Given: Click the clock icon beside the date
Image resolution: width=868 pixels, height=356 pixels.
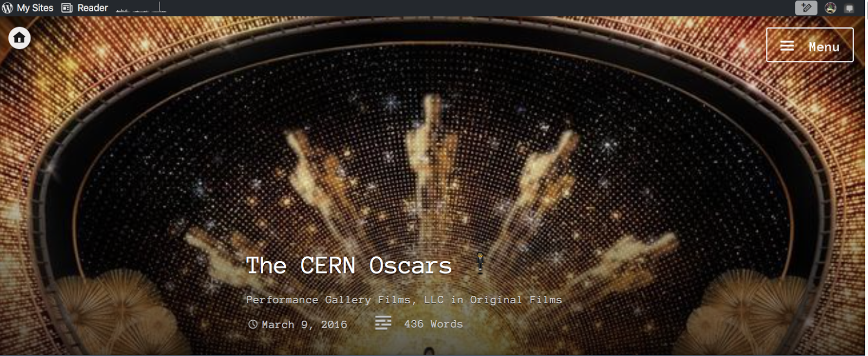Looking at the screenshot, I should (253, 325).
